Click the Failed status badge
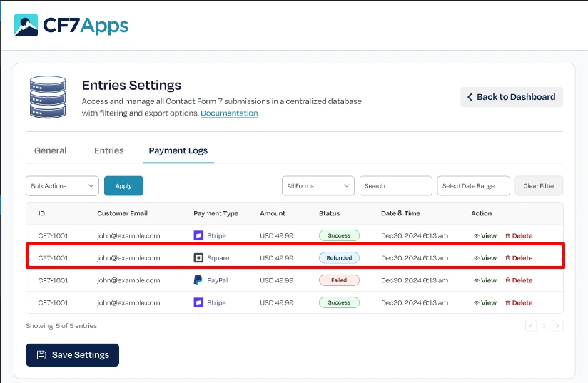The width and height of the screenshot is (588, 383). [x=339, y=280]
